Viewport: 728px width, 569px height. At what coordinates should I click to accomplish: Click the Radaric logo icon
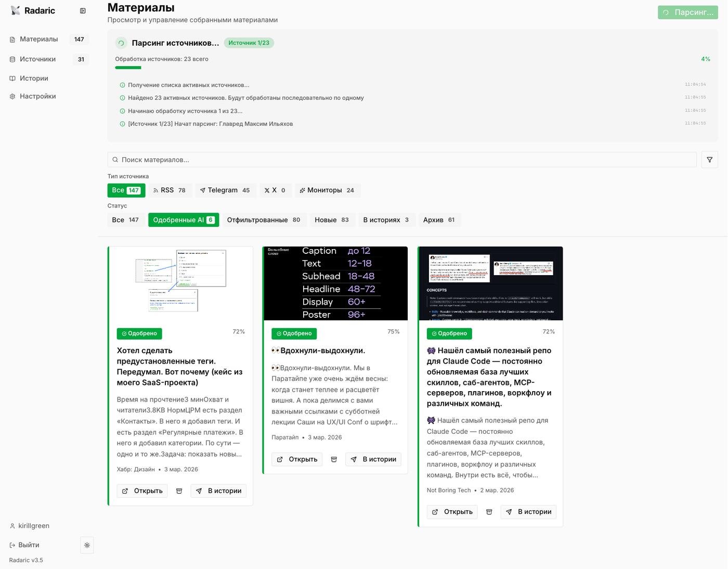(15, 11)
